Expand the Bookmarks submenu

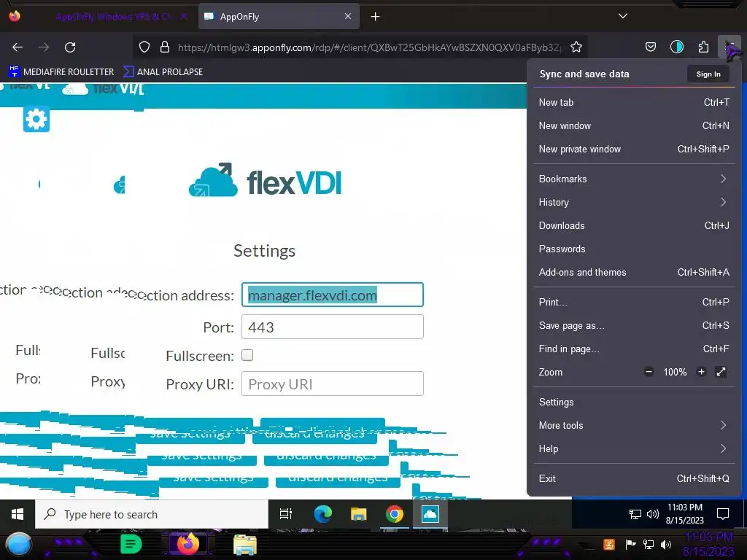tap(634, 179)
